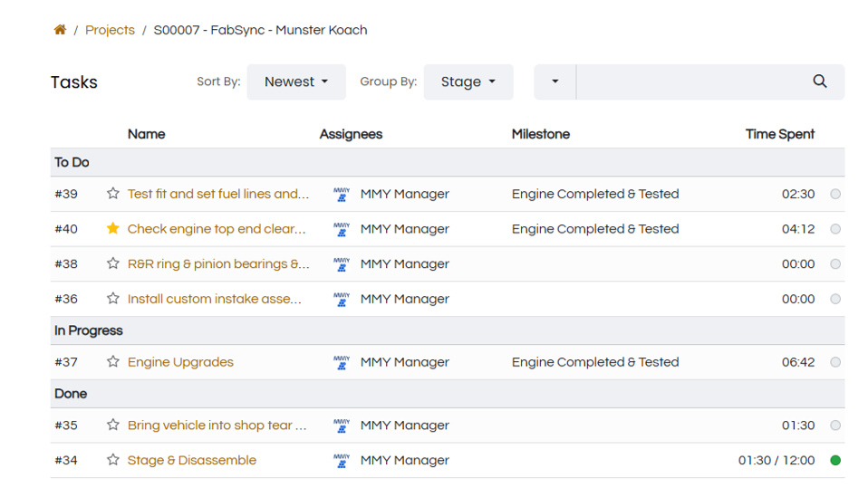Star task #38 R&R ring & pinion

pos(113,264)
